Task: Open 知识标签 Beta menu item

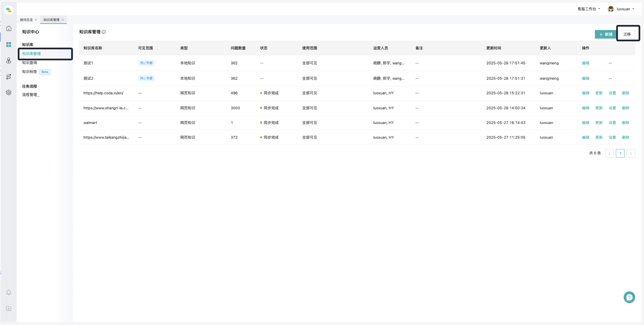Action: coord(29,72)
